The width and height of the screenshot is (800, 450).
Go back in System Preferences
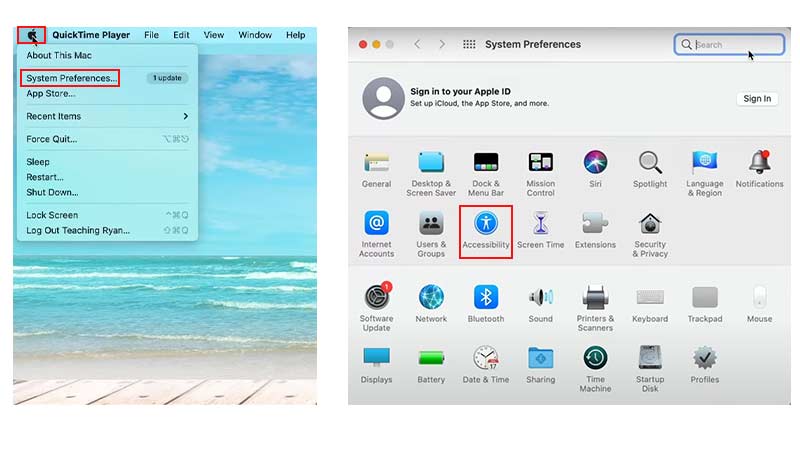pyautogui.click(x=417, y=44)
